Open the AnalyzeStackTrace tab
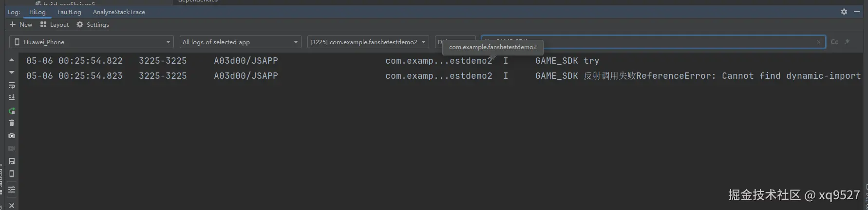 coord(119,12)
